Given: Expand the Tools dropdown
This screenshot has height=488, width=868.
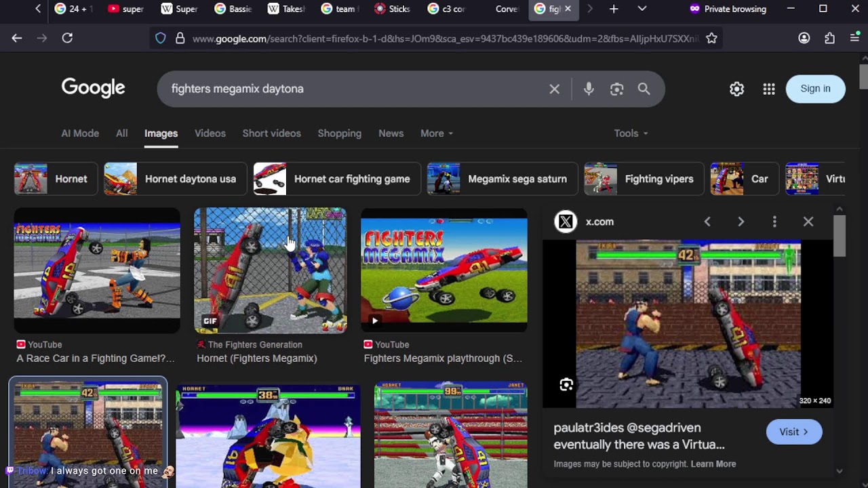Looking at the screenshot, I should [x=631, y=134].
